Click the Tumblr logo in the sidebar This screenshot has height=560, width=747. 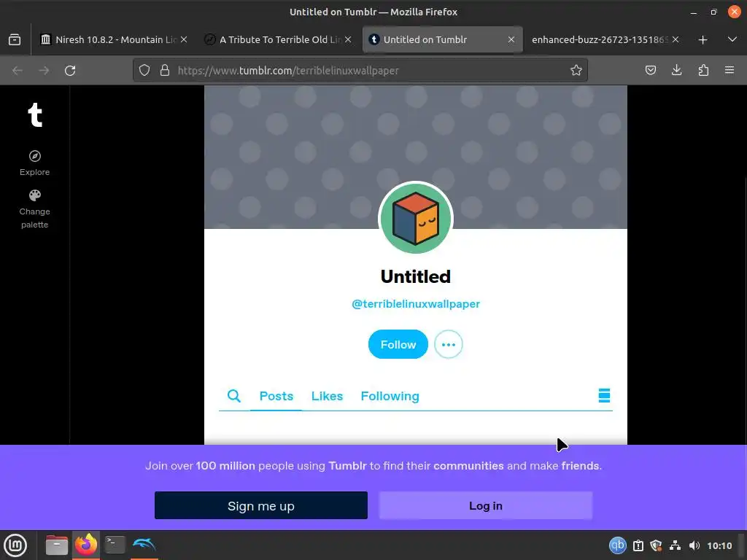pos(35,114)
